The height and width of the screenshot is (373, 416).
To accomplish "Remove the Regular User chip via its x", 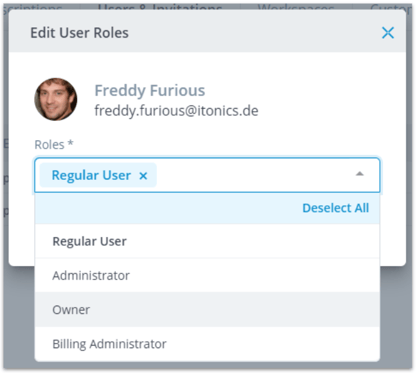I will [143, 176].
